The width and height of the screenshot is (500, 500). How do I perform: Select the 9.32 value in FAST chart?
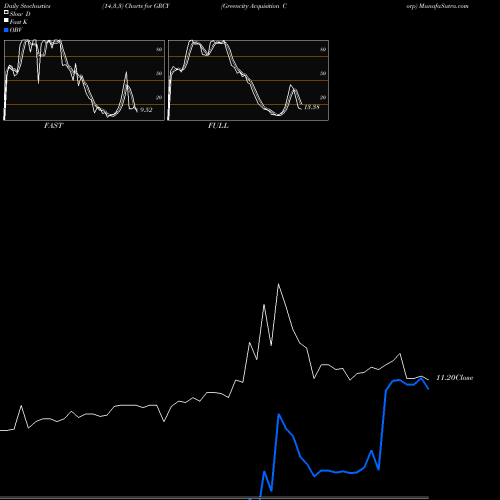click(146, 110)
